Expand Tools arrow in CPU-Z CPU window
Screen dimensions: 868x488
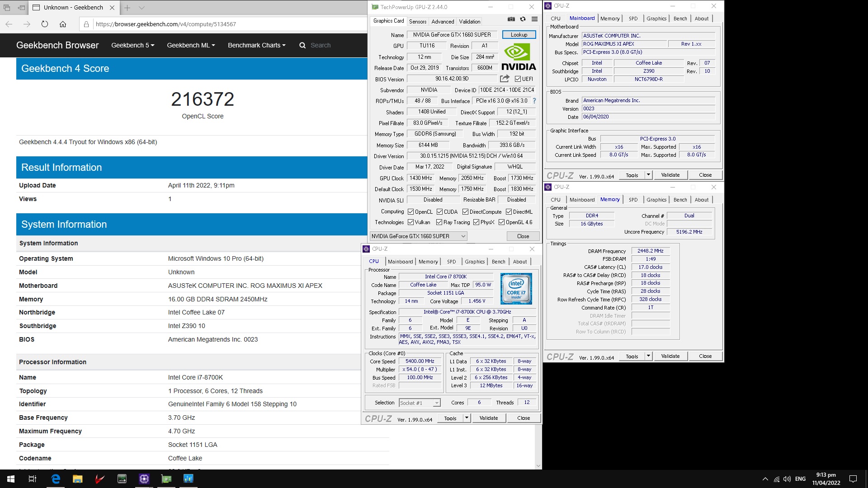tap(467, 418)
